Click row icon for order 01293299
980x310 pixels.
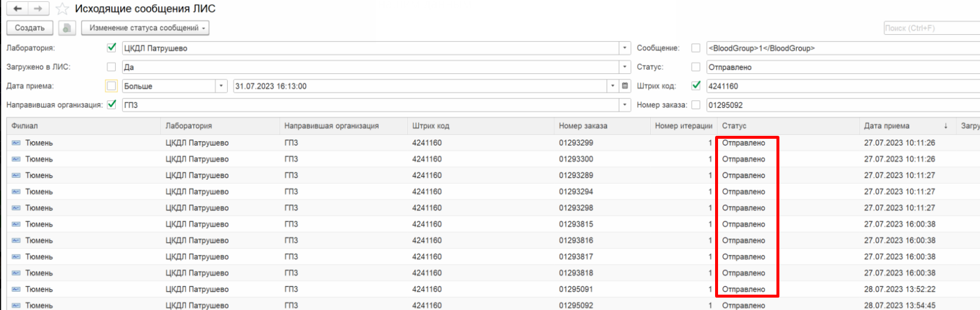[x=16, y=143]
